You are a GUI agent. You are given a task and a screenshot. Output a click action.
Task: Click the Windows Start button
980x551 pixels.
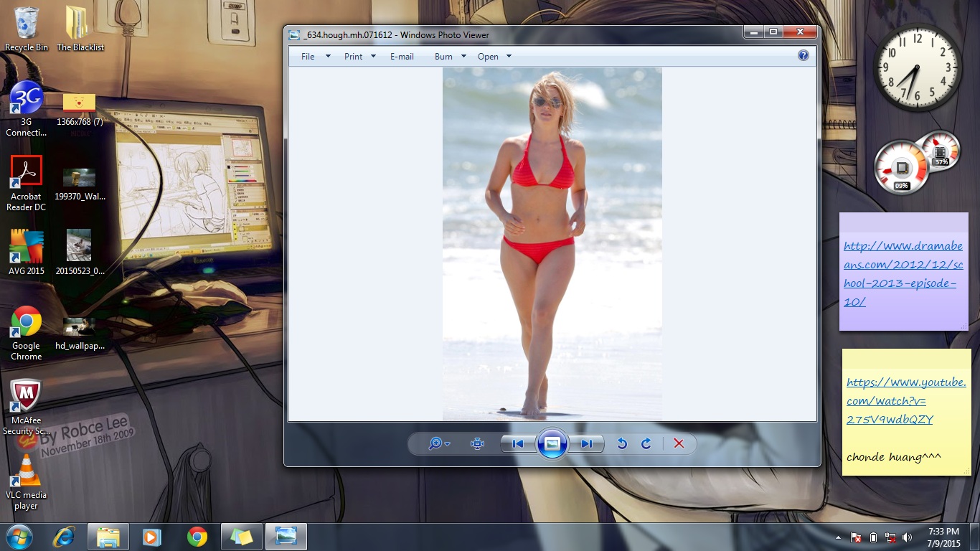tap(19, 537)
